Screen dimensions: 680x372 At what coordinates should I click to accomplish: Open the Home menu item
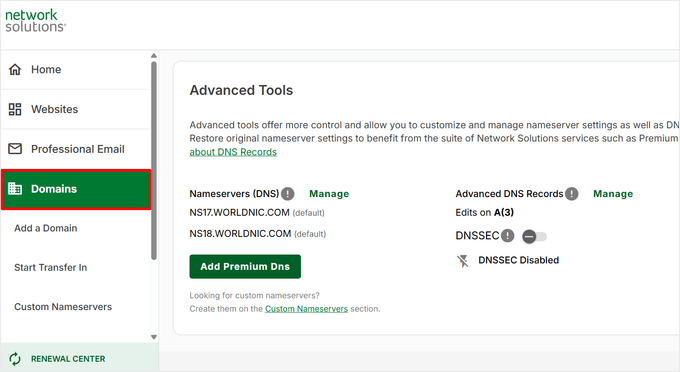pyautogui.click(x=75, y=69)
